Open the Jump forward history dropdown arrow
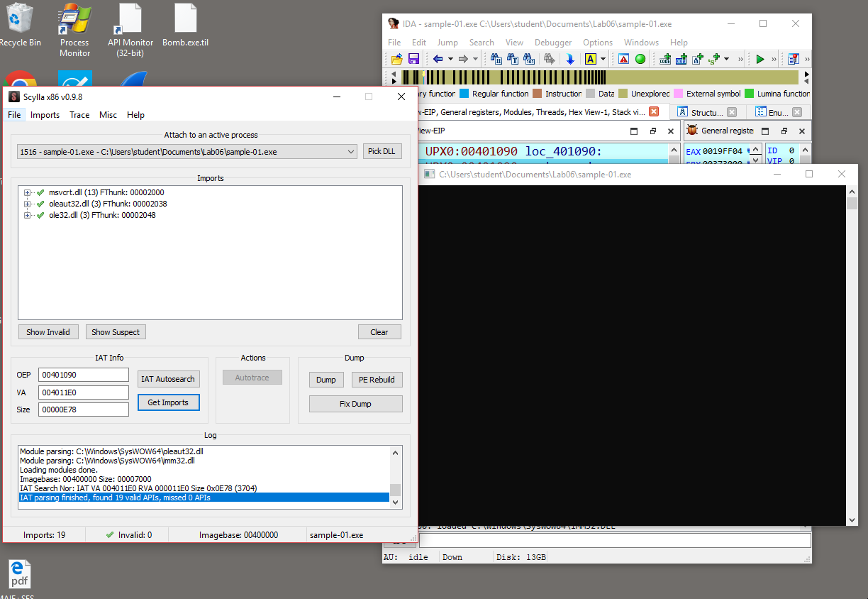868x599 pixels. pyautogui.click(x=474, y=59)
